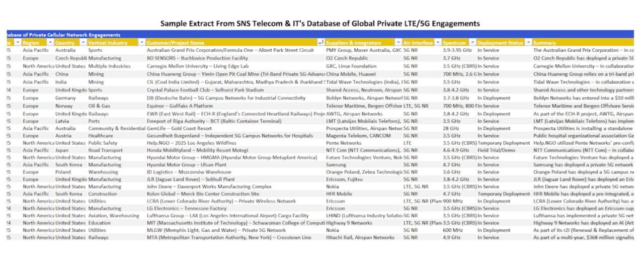Open the Customer/Project Name sort filter button
This screenshot has height=273, width=644.
(x=321, y=43)
